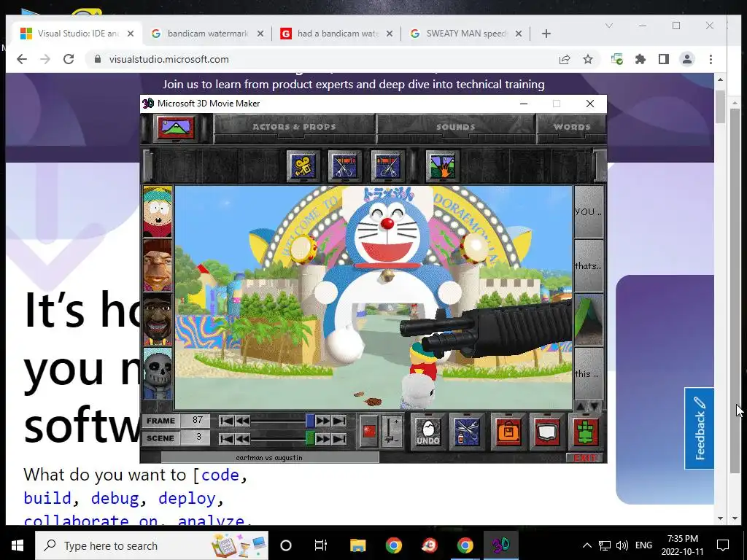Reload the Visual Studio page
The width and height of the screenshot is (747, 560).
69,59
